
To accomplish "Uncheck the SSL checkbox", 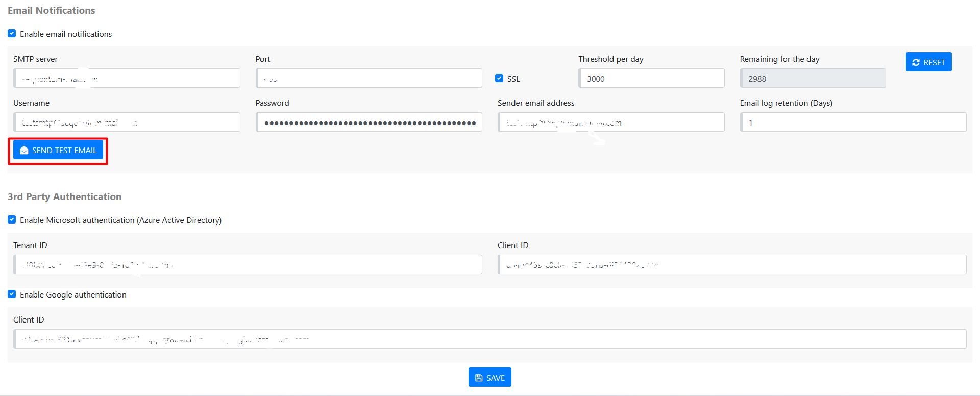I will [499, 79].
